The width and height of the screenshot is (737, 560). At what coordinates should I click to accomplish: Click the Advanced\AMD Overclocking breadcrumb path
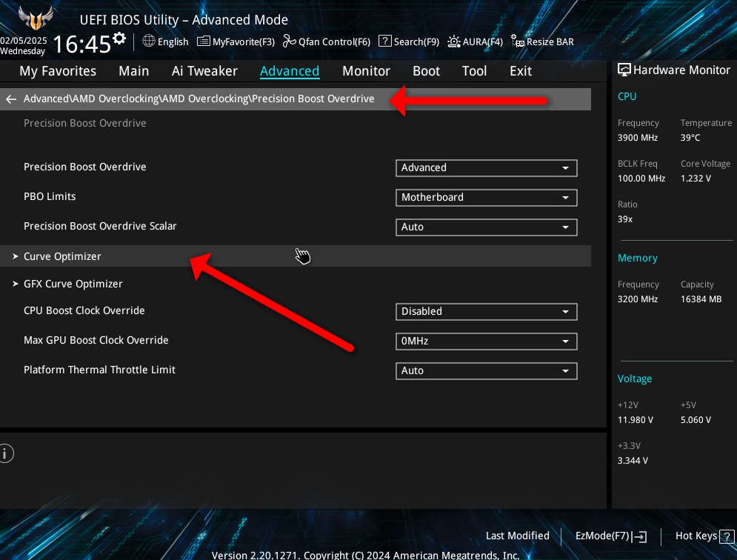199,99
